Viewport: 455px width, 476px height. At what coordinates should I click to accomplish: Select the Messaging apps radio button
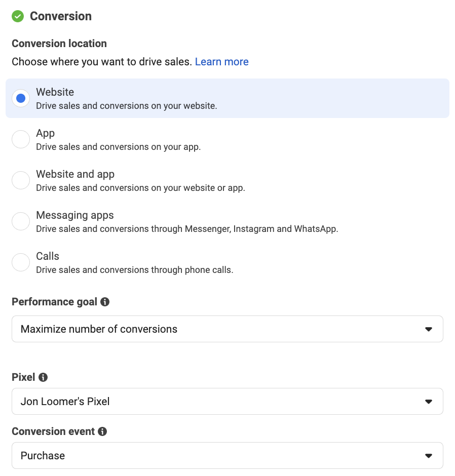point(21,221)
